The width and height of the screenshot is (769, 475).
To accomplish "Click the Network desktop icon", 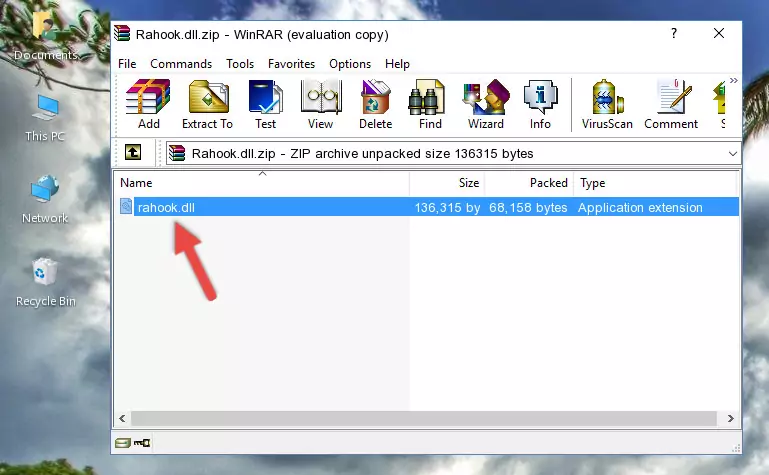I will (45, 200).
